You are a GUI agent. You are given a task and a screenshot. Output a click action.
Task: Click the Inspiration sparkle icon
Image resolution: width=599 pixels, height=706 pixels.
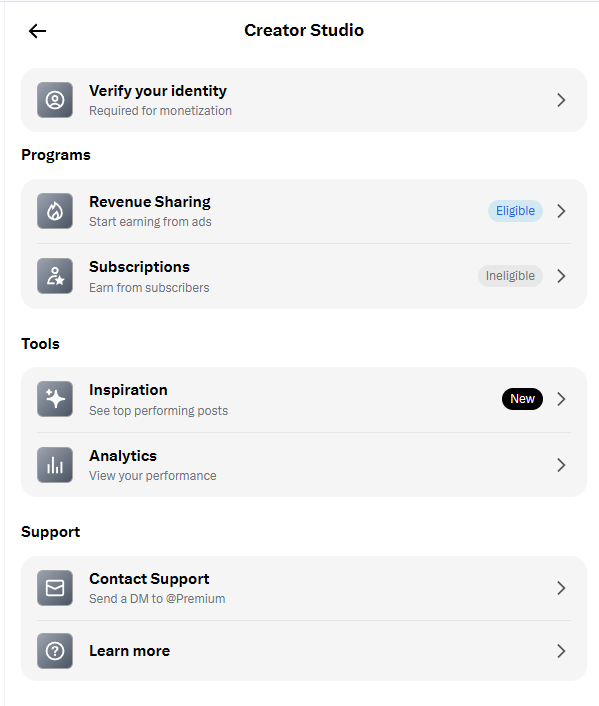click(55, 399)
